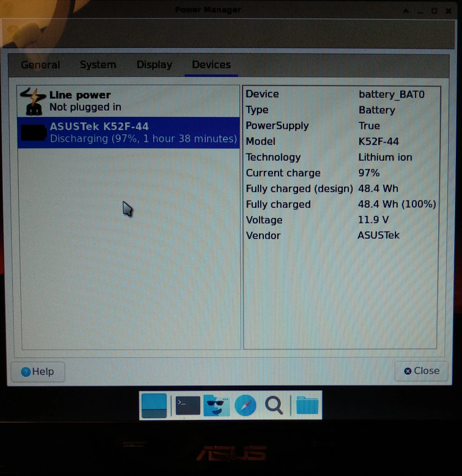Open the sunglasses face file manager icon
462x476 pixels.
pos(216,405)
